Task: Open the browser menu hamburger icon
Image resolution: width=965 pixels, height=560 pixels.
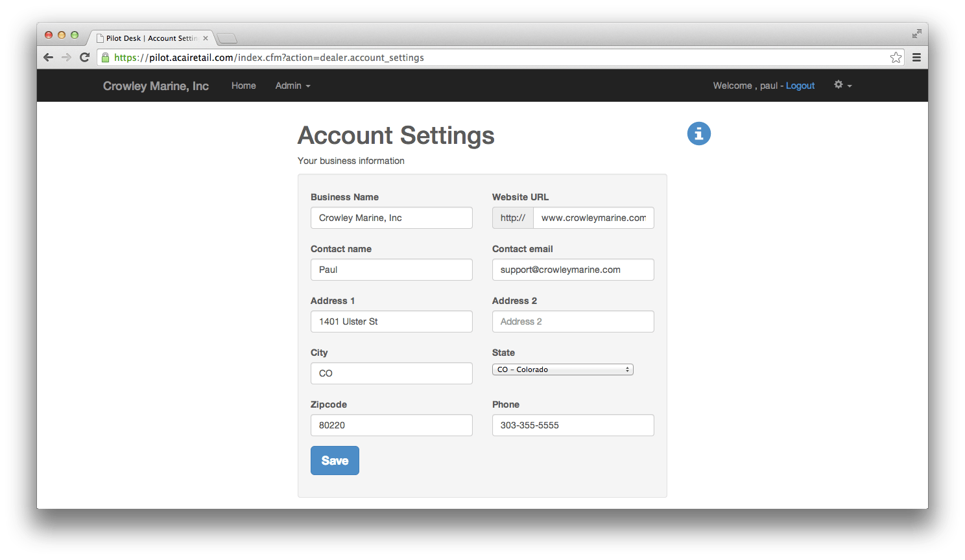Action: (916, 57)
